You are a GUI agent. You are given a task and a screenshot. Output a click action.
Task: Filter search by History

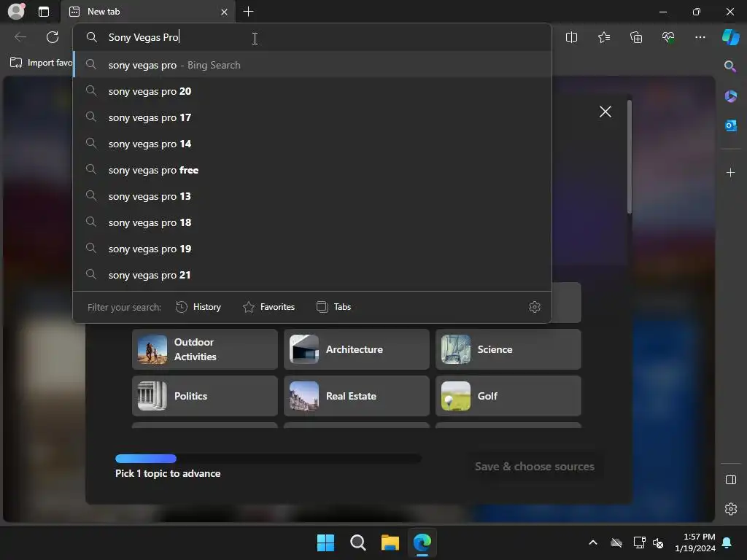[198, 307]
